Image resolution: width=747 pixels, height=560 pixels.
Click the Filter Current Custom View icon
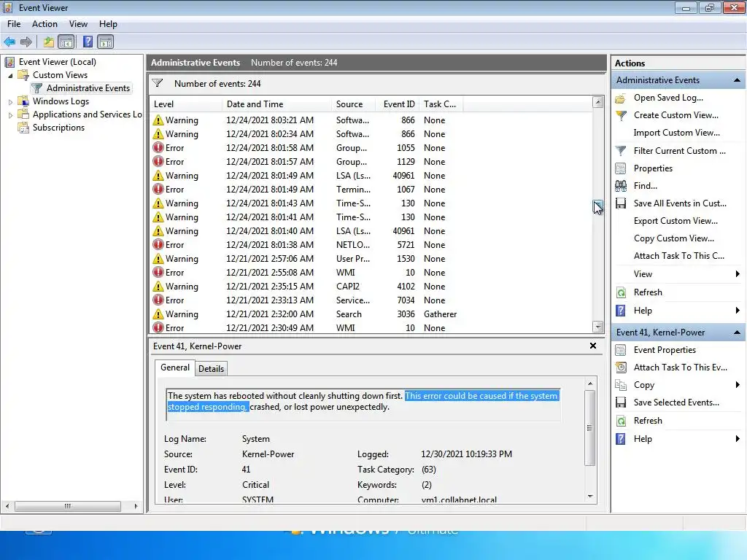[621, 151]
